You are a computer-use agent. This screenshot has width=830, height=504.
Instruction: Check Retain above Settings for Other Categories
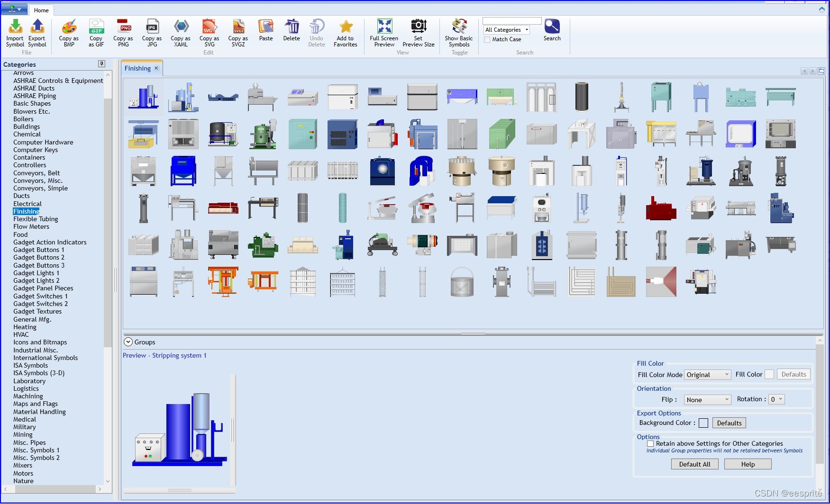point(650,443)
